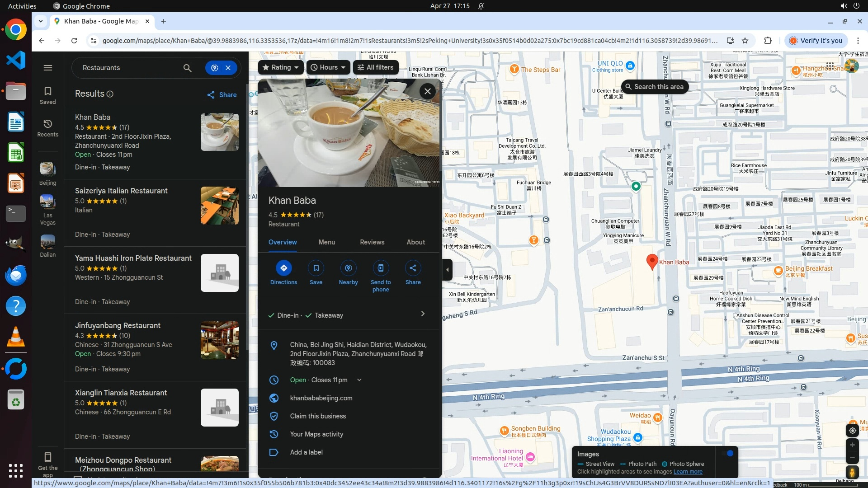Click the show your location button

[852, 430]
